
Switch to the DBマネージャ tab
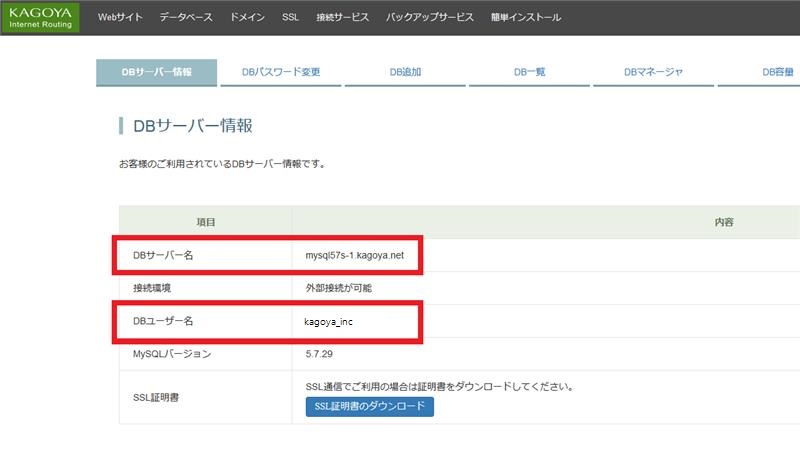pos(653,73)
